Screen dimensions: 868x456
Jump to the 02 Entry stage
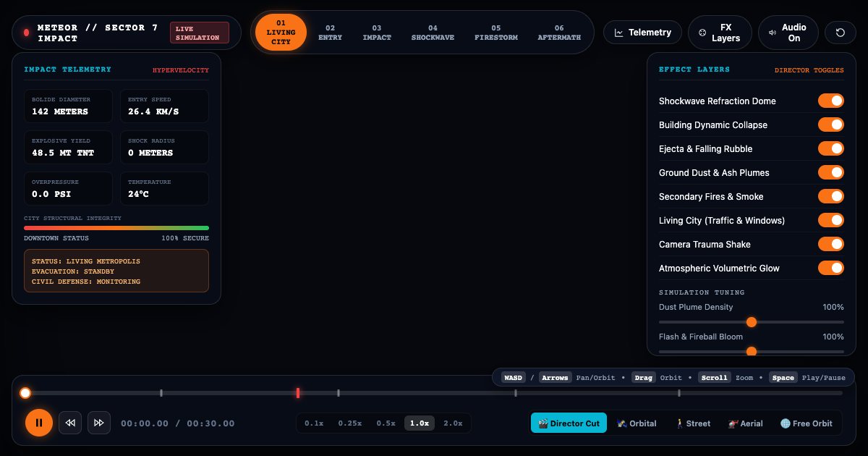330,33
